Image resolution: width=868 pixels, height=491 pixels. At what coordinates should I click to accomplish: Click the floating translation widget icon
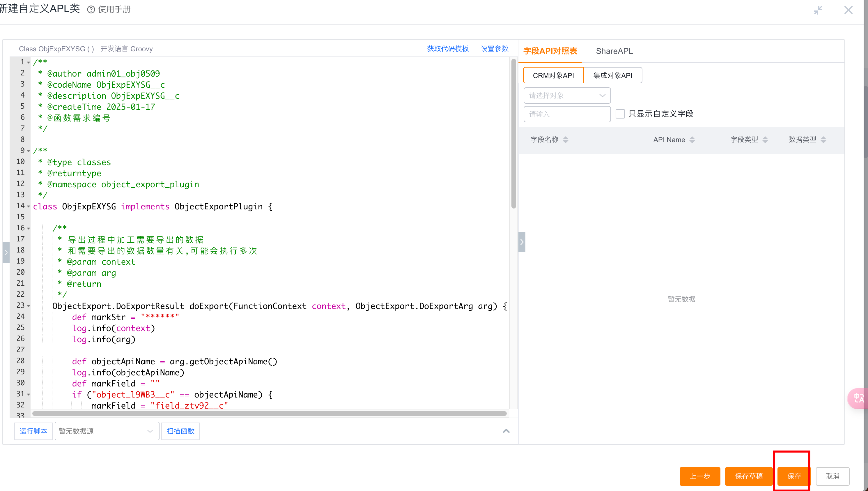(858, 398)
